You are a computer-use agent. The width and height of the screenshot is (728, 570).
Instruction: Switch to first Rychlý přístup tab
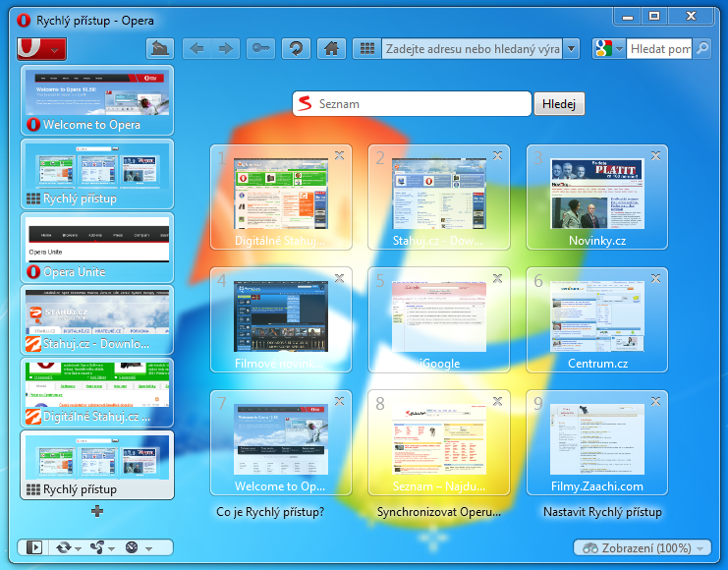(97, 174)
